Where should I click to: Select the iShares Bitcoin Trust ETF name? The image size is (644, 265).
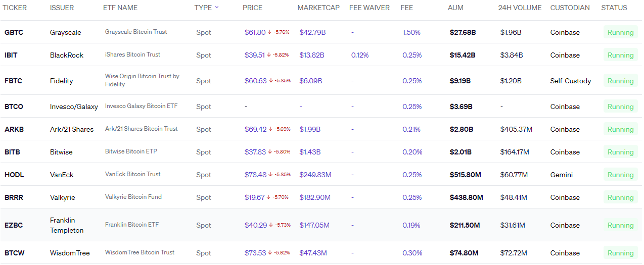[132, 55]
